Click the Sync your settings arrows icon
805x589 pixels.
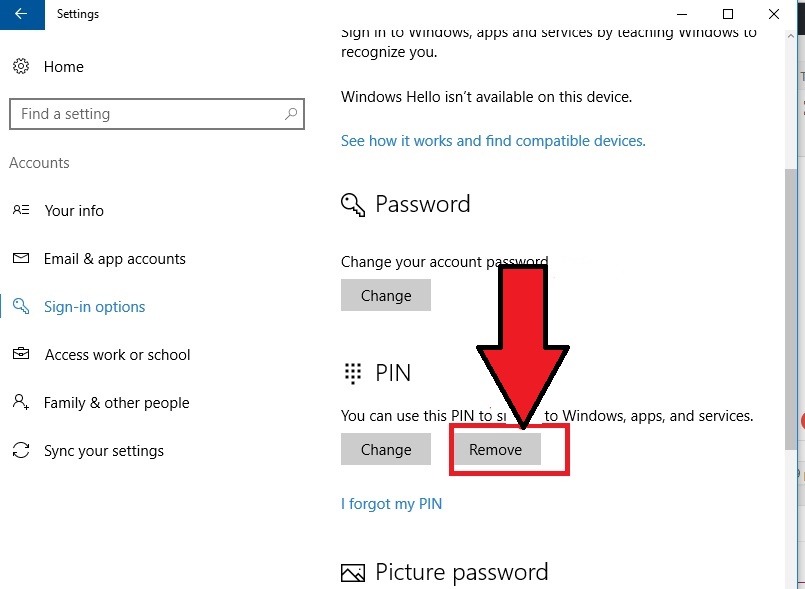pos(21,450)
